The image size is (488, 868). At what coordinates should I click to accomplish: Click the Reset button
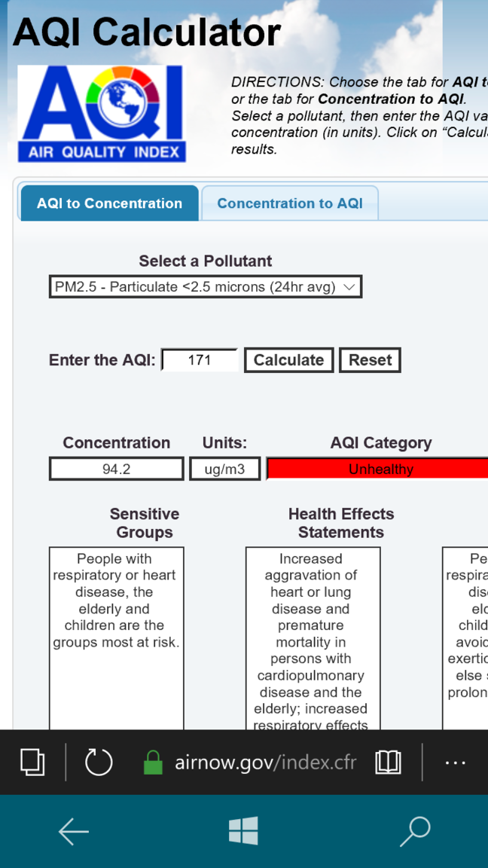click(370, 360)
